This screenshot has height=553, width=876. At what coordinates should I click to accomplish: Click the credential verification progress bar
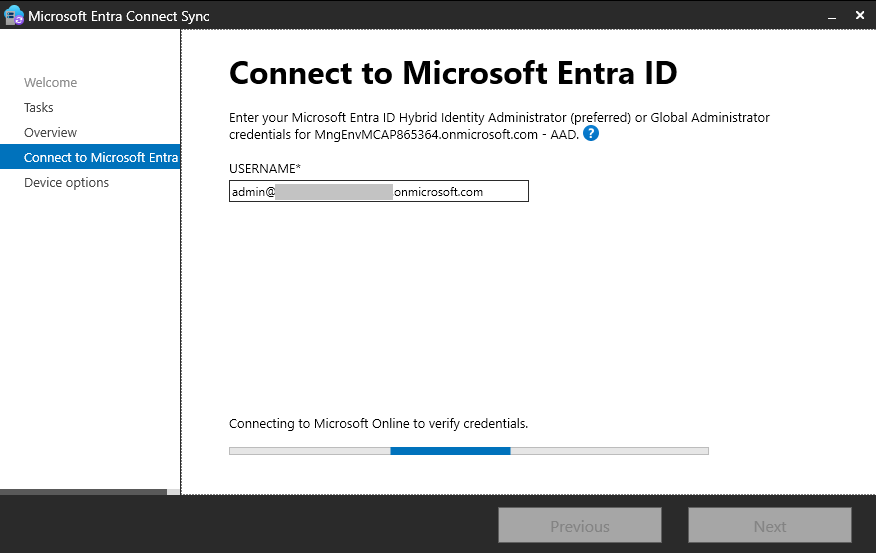[469, 451]
